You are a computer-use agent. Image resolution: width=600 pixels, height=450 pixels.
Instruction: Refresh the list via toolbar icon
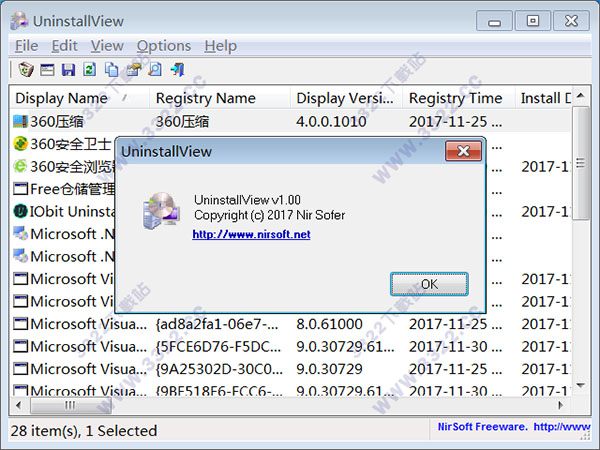[x=90, y=70]
